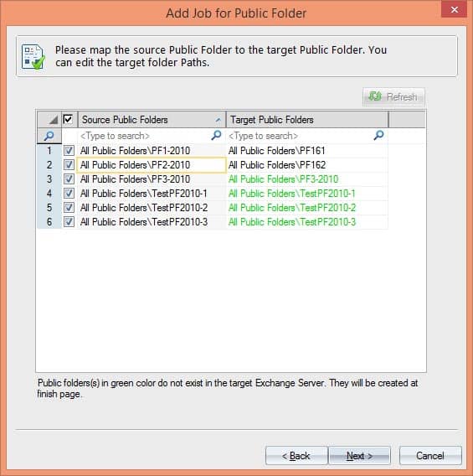This screenshot has height=476, width=473.
Task: Proceed with the Next > button
Action: [360, 455]
